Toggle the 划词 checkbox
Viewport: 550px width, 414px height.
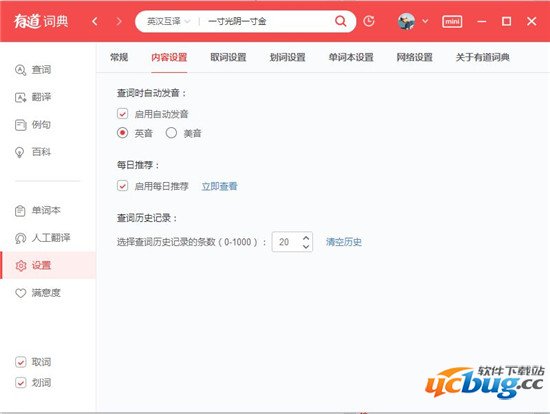click(21, 382)
